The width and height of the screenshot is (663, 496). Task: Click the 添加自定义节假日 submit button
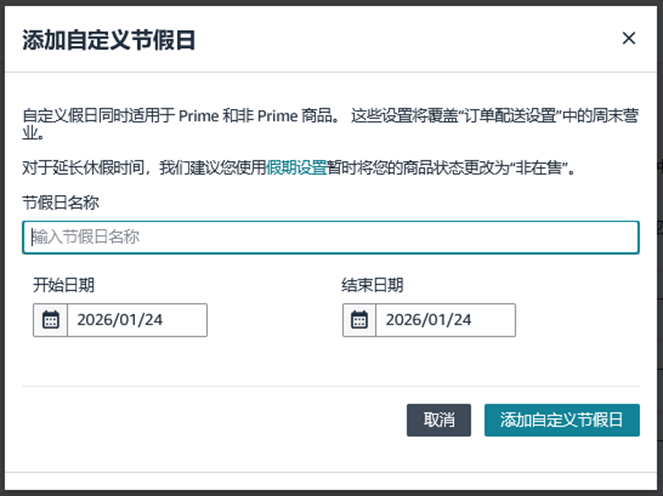(x=561, y=420)
